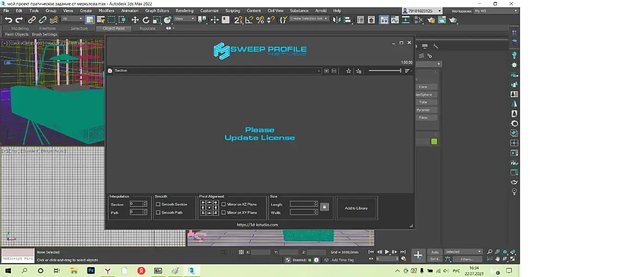The height and width of the screenshot is (277, 644).
Task: Open the Curve Editor icon
Action: click(x=395, y=20)
